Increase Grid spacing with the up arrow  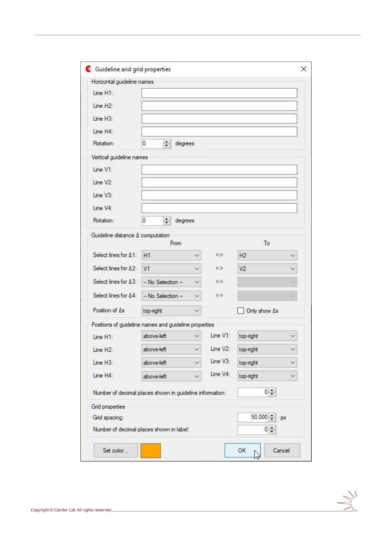[272, 415]
